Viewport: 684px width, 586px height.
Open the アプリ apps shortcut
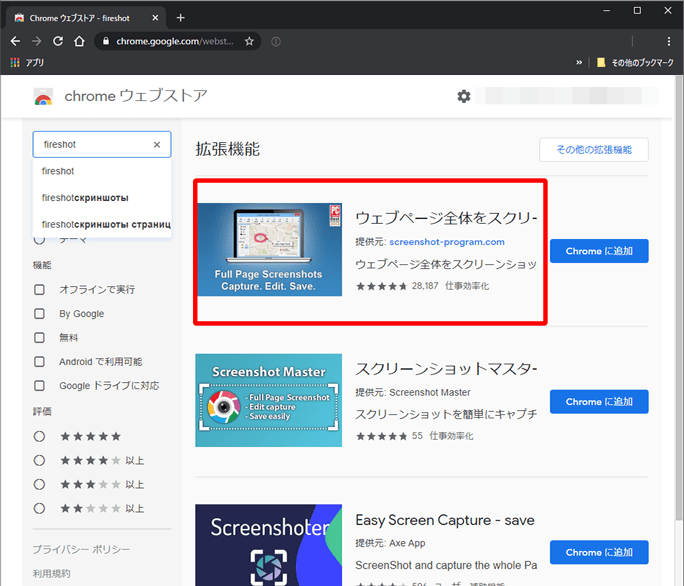coord(27,63)
